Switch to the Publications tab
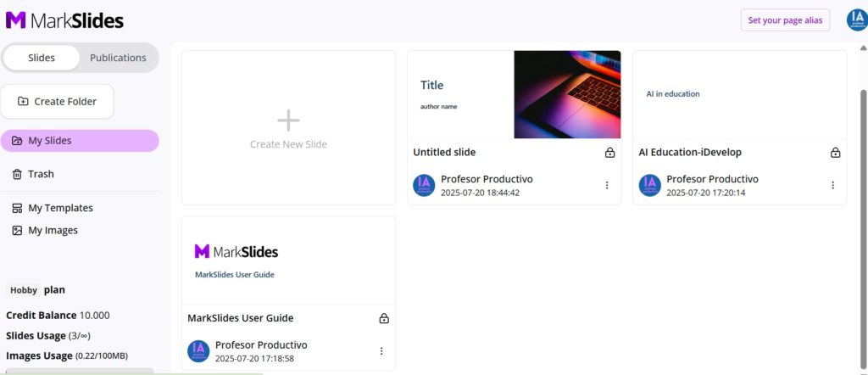 (x=118, y=58)
